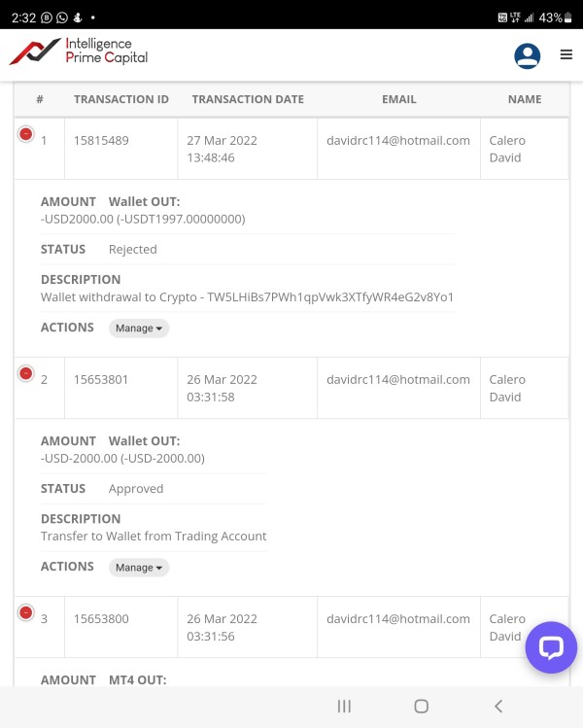Open the live chat bubble icon

(551, 647)
